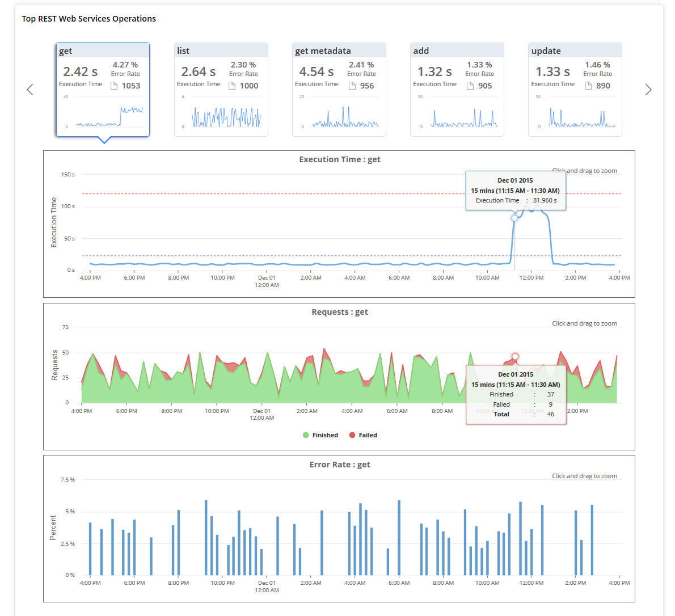Click 1.33 % error rate value

479,65
